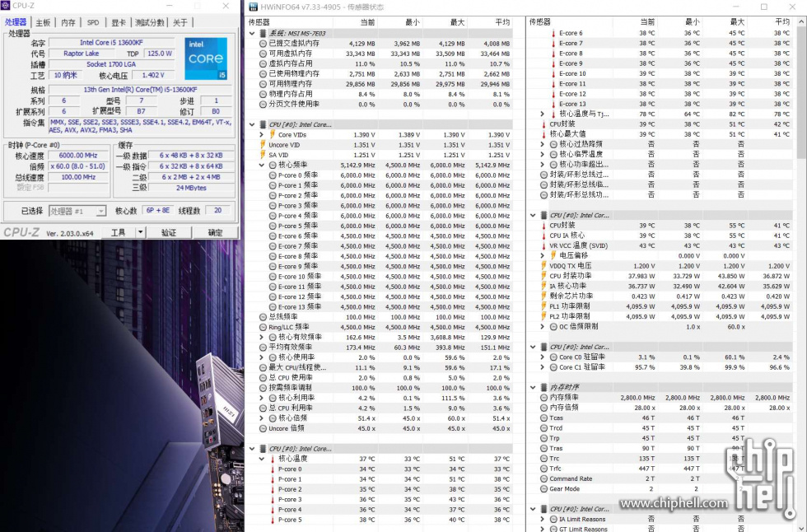
Task: Click the thermometer icon beside P-core 5
Action: tap(273, 520)
